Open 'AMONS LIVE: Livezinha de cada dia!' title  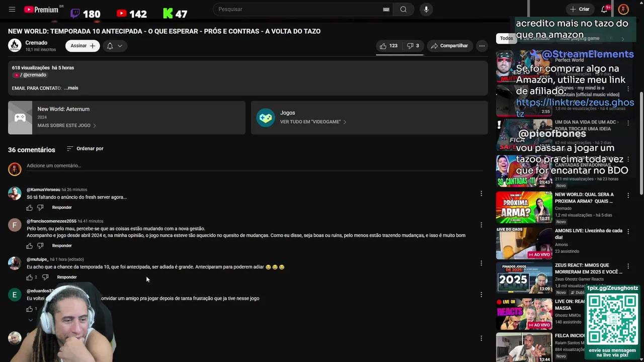[589, 234]
